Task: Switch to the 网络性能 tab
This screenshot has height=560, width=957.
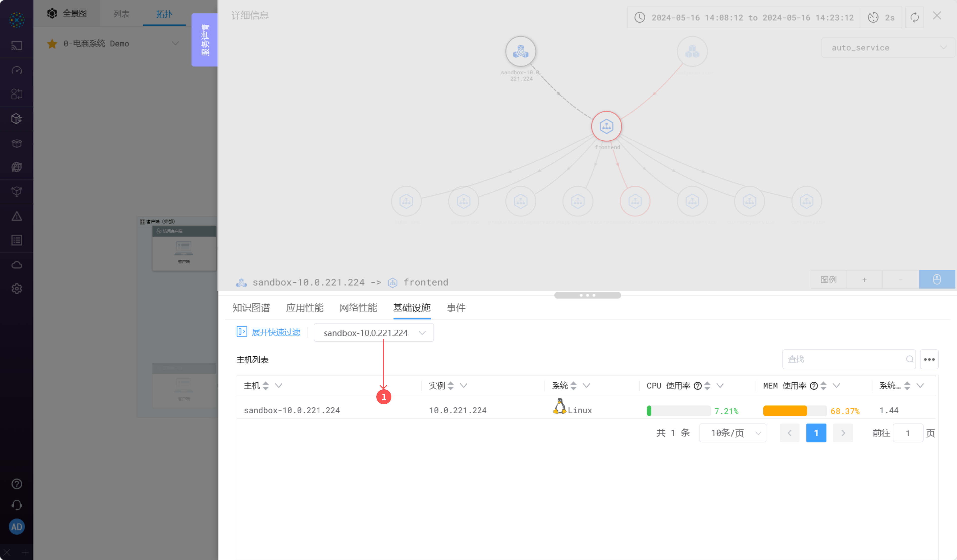Action: click(x=358, y=307)
